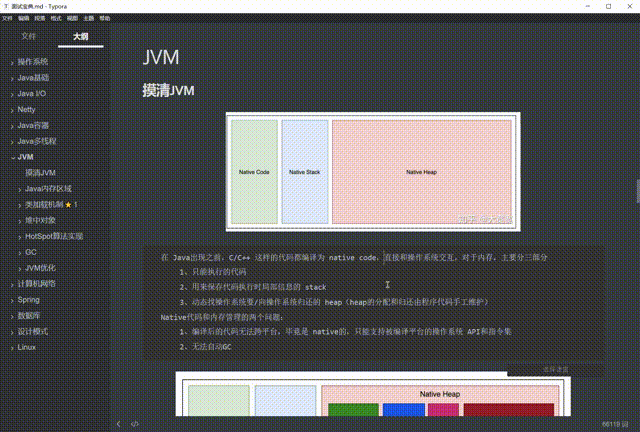
Task: Jump to Linux in the outline
Action: coord(27,347)
